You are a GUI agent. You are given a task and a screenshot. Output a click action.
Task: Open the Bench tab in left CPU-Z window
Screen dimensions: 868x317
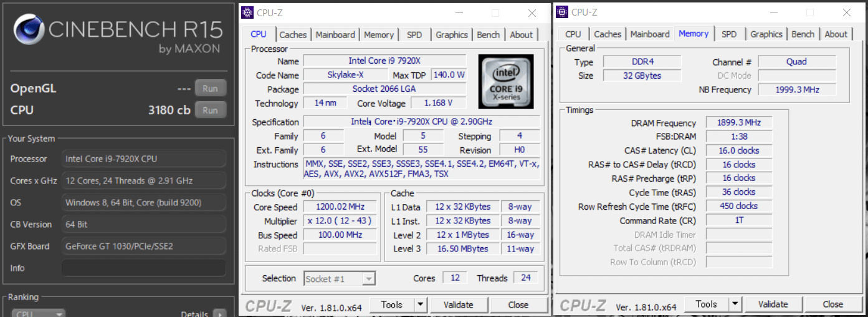489,35
